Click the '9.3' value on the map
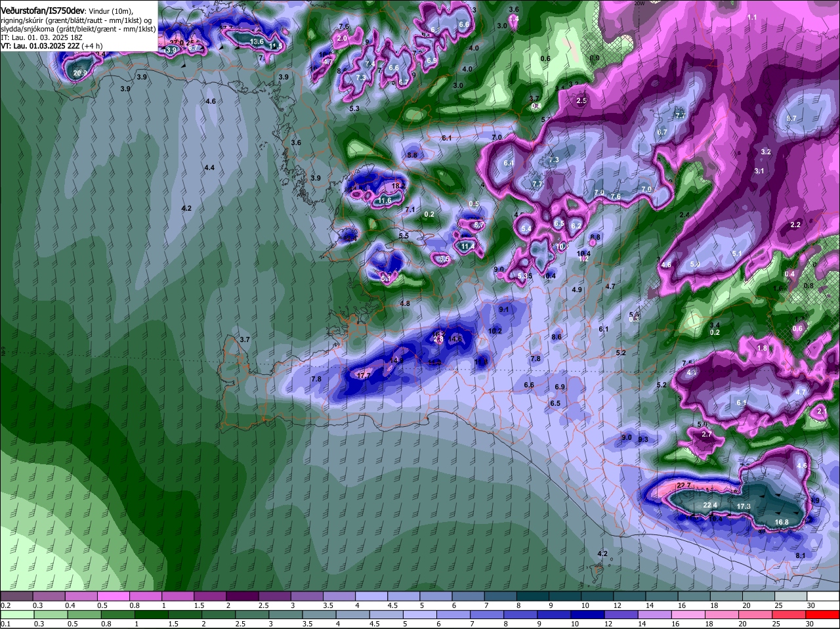Screen dimensions: 840x629 click(643, 439)
